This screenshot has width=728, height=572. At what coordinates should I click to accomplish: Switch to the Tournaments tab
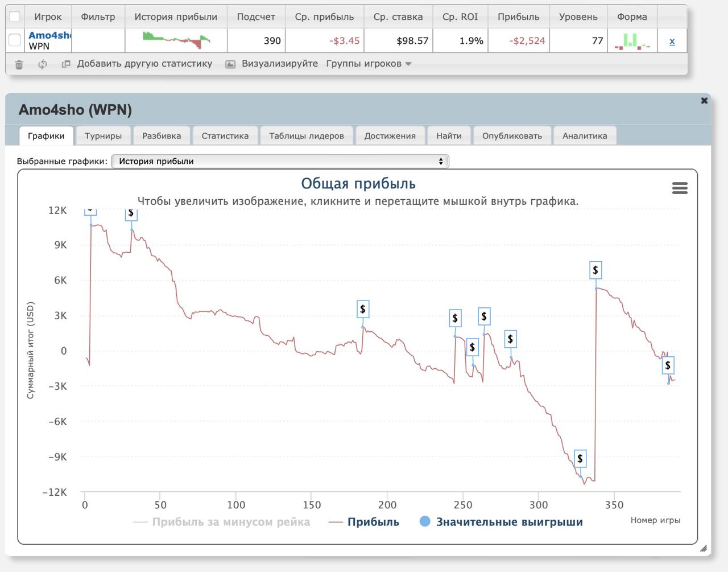[x=103, y=136]
